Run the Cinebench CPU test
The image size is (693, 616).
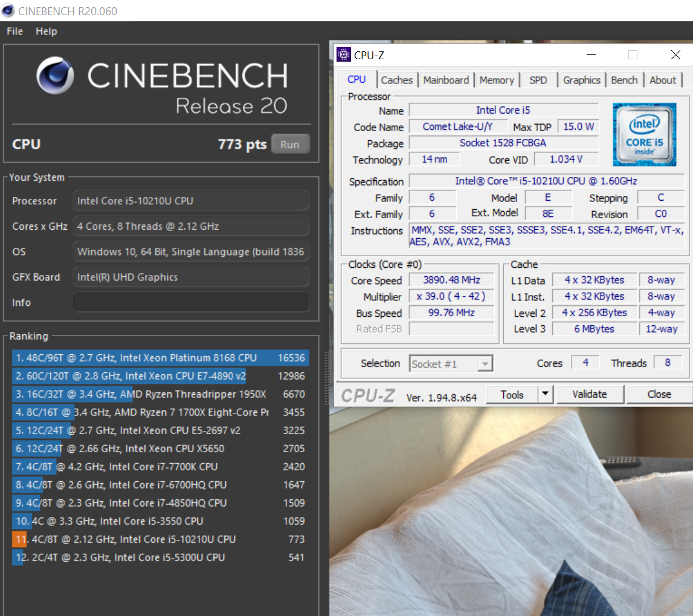290,144
